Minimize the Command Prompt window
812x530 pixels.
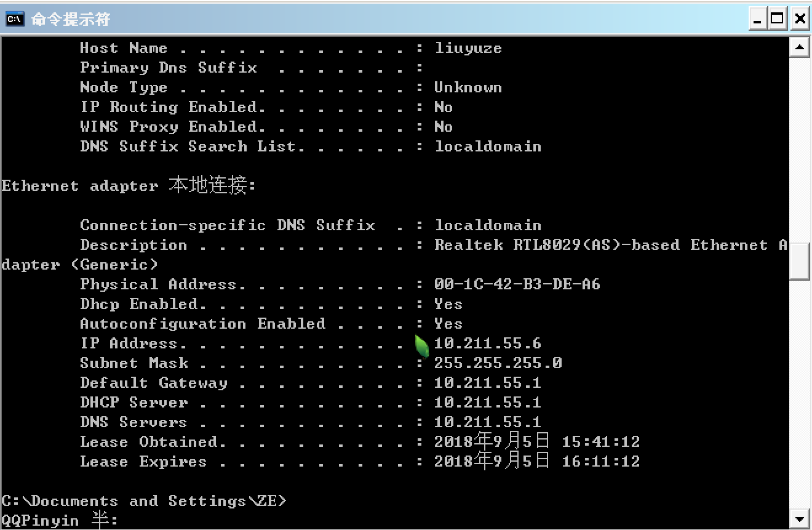click(x=758, y=20)
